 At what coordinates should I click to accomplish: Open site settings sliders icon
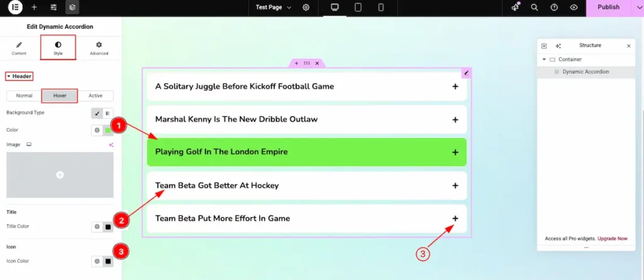[53, 8]
